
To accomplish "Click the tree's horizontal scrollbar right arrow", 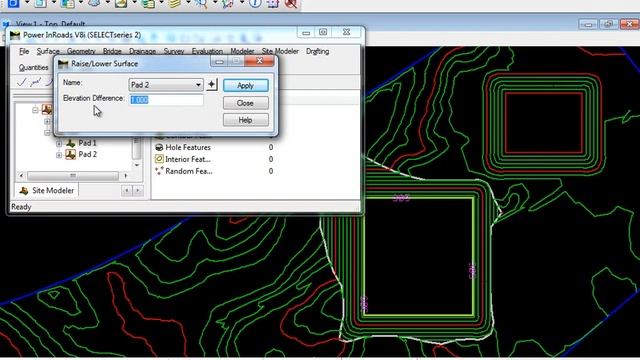I will [x=126, y=176].
